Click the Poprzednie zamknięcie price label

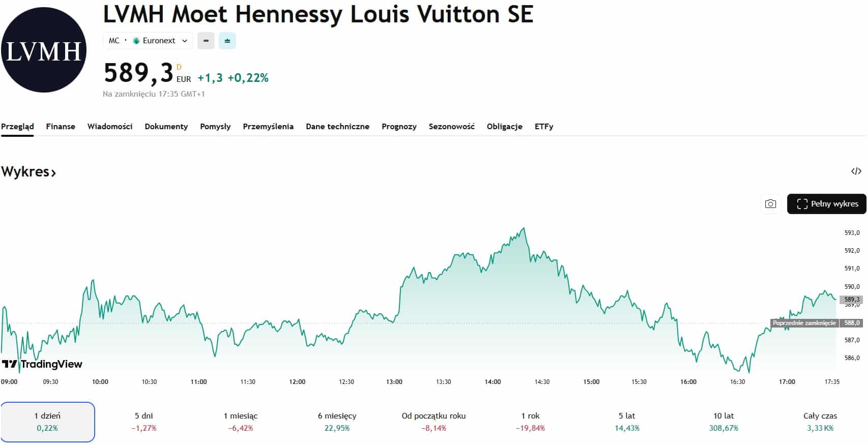[x=804, y=323]
